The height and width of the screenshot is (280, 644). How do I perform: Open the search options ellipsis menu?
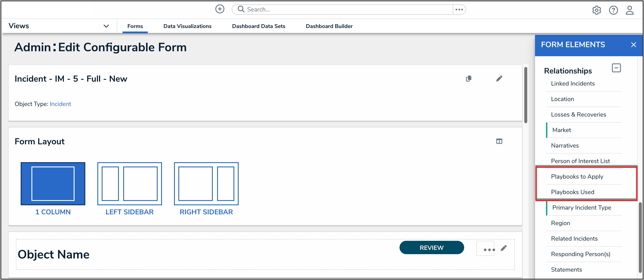click(459, 9)
